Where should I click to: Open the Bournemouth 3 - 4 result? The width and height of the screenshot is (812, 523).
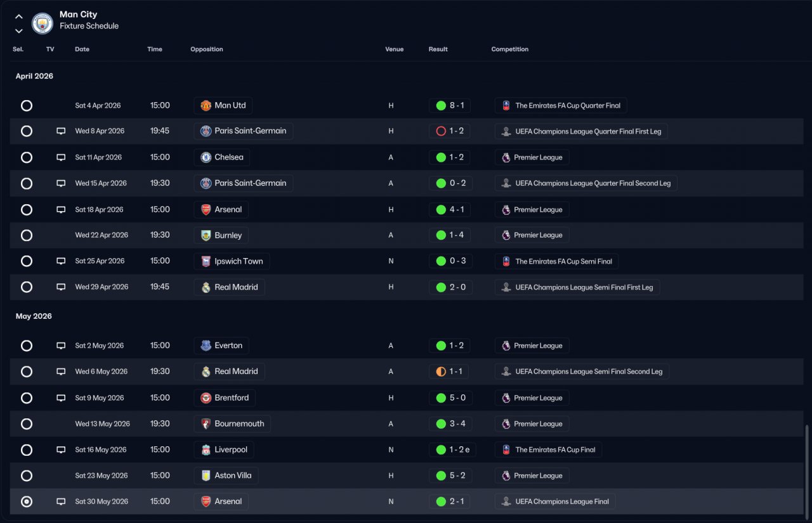coord(450,424)
